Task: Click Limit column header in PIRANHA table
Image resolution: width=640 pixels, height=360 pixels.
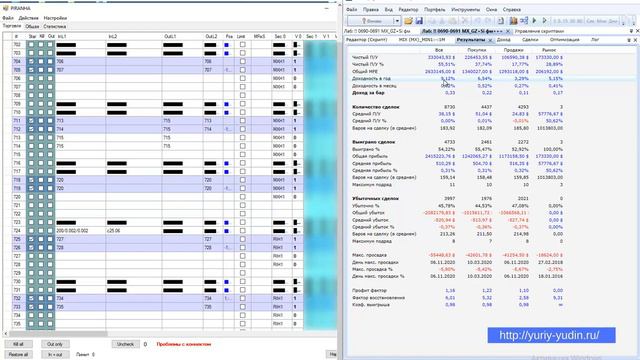Action: 241,36
